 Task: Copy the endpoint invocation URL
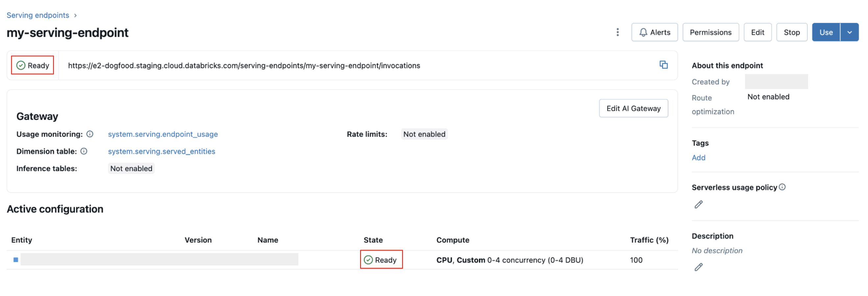point(664,65)
